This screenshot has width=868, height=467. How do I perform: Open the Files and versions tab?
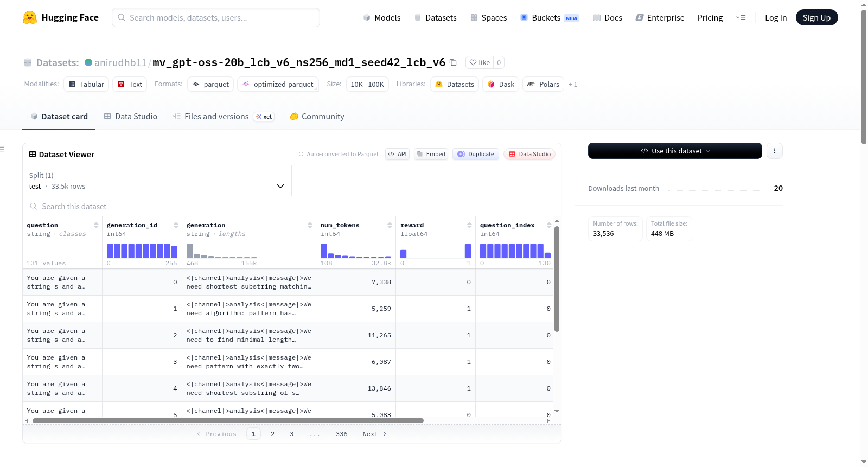(x=224, y=117)
